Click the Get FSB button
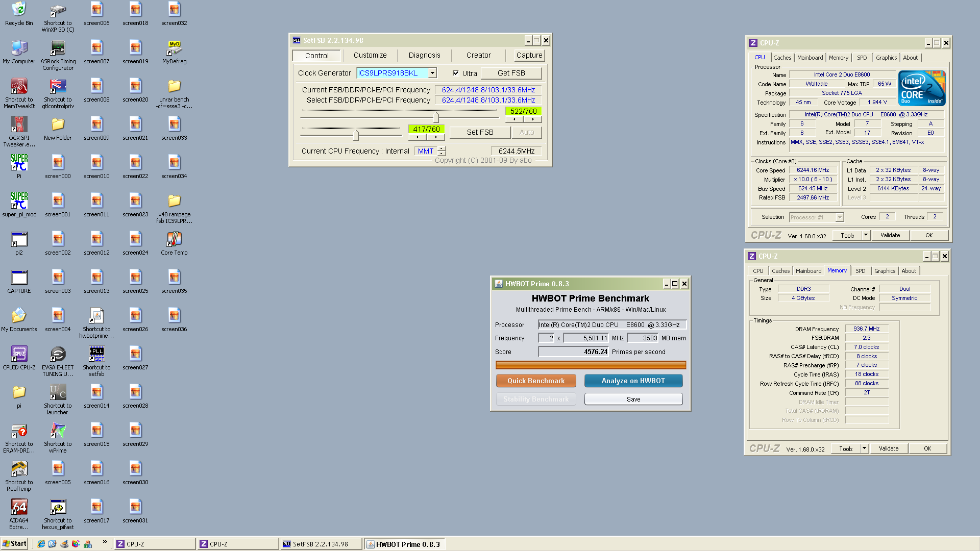 coord(511,73)
